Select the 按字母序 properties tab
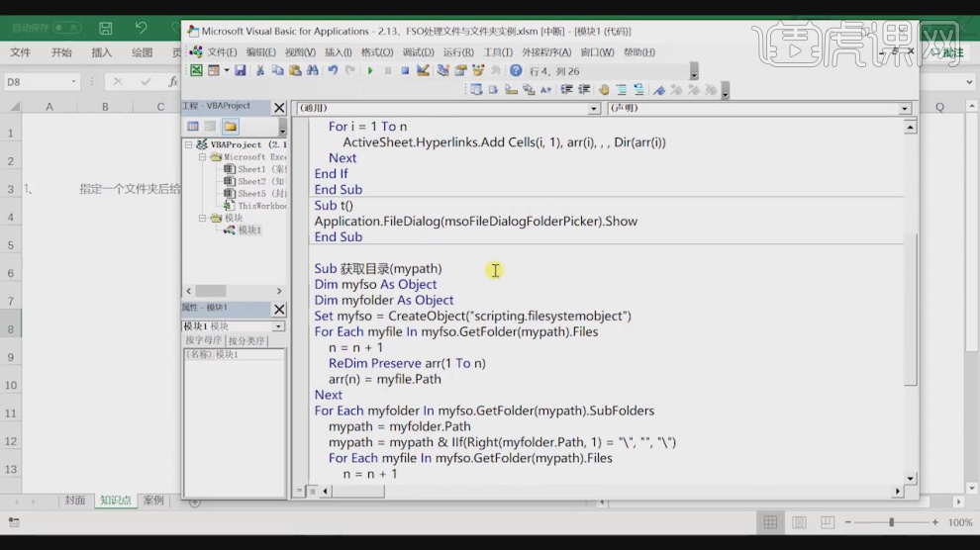 [204, 340]
